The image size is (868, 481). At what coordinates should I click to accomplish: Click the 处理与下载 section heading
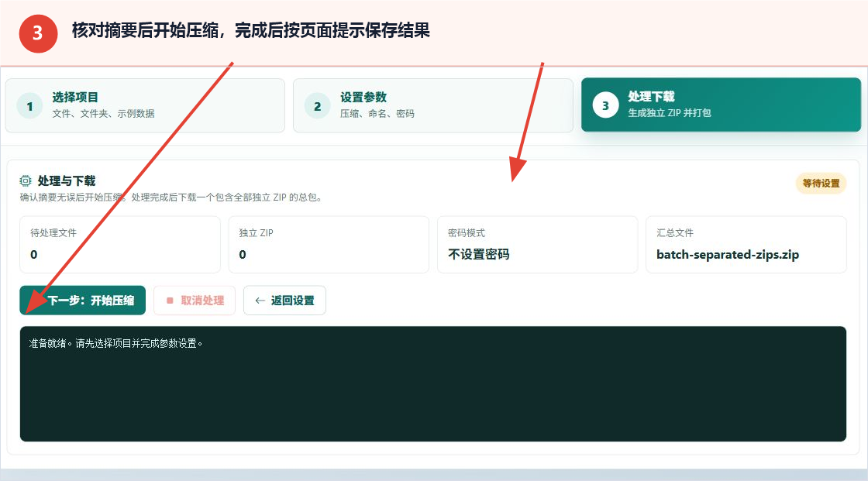pyautogui.click(x=67, y=181)
